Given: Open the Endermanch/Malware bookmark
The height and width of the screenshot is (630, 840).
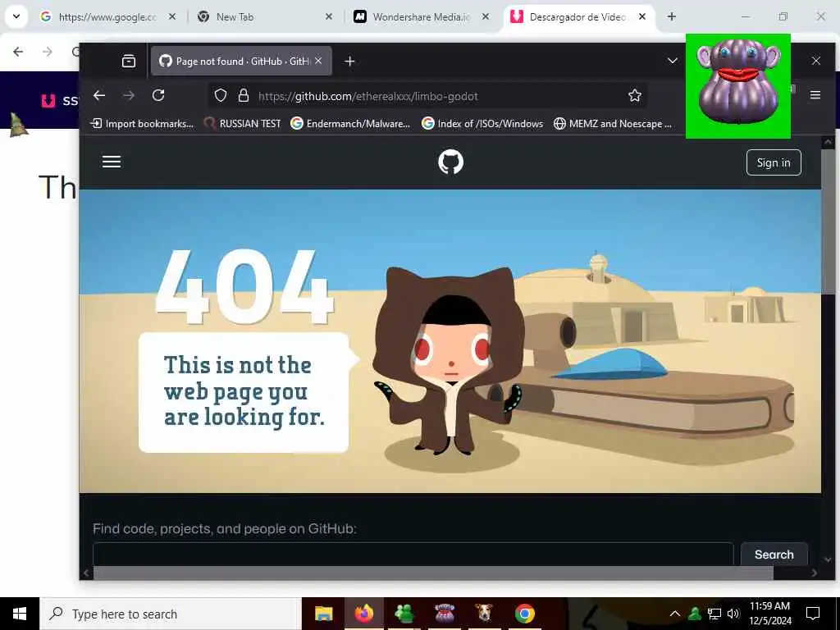Looking at the screenshot, I should pyautogui.click(x=350, y=123).
